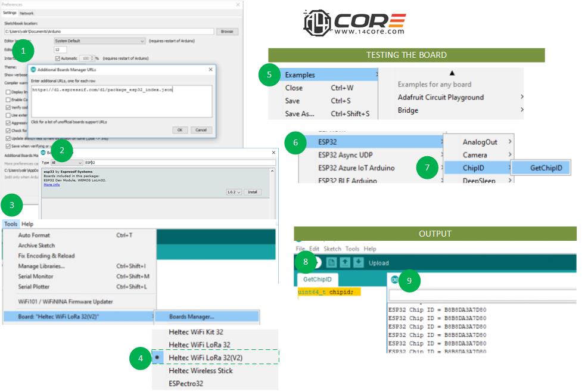Click the interface scale percentage stepper
Viewport: 588px width, 391px height.
92,58
